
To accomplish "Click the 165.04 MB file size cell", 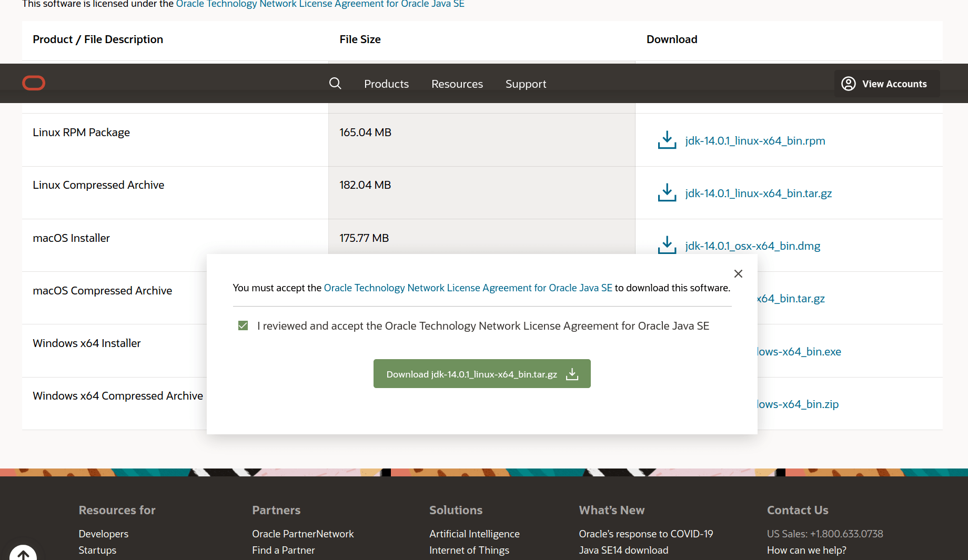I will click(x=482, y=140).
